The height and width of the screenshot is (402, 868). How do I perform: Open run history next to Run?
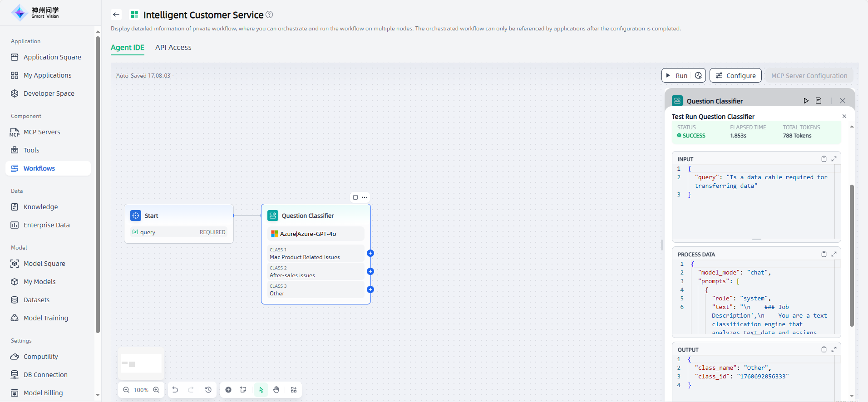tap(698, 76)
